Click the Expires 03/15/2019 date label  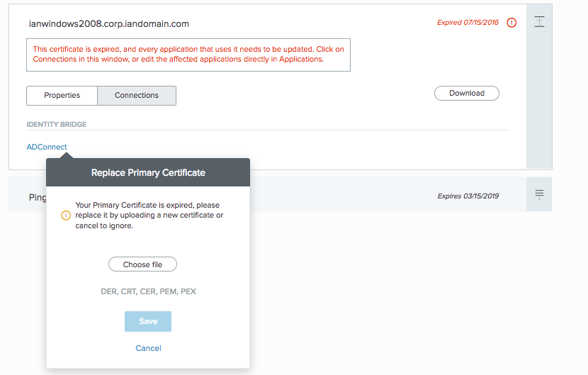pyautogui.click(x=468, y=196)
